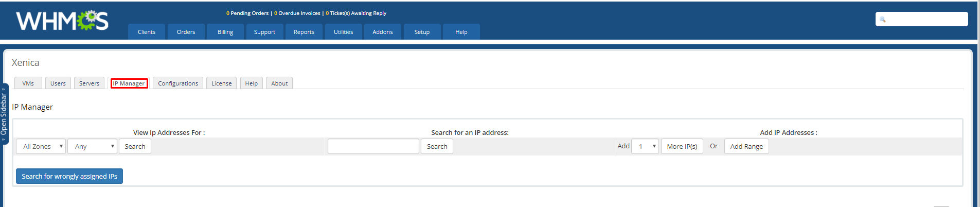Focus the top-right quick search field
The width and height of the screenshot is (980, 207).
point(922,19)
